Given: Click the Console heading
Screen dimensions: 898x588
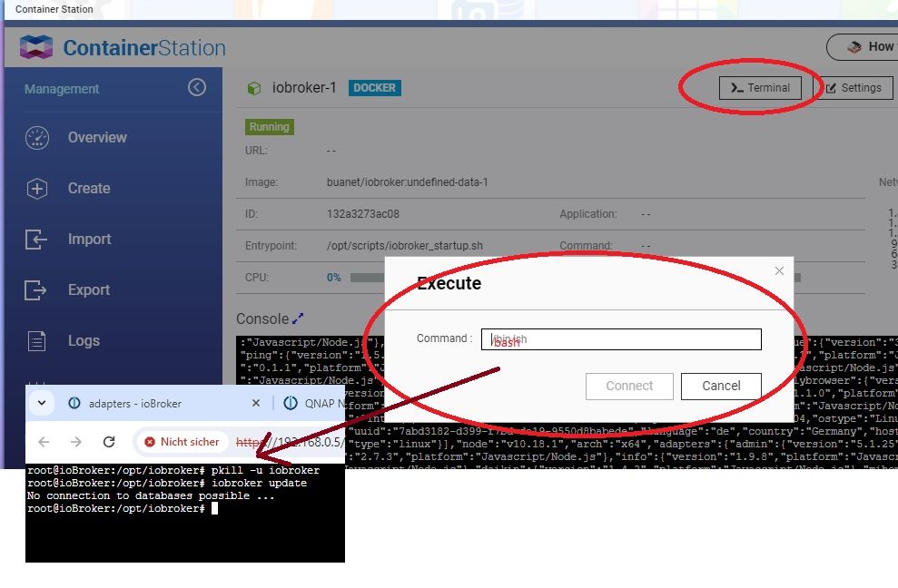Looking at the screenshot, I should coord(262,318).
